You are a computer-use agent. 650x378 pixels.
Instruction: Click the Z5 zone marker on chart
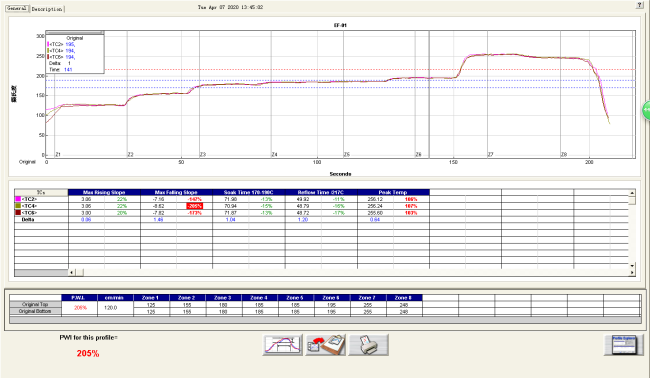coord(347,155)
